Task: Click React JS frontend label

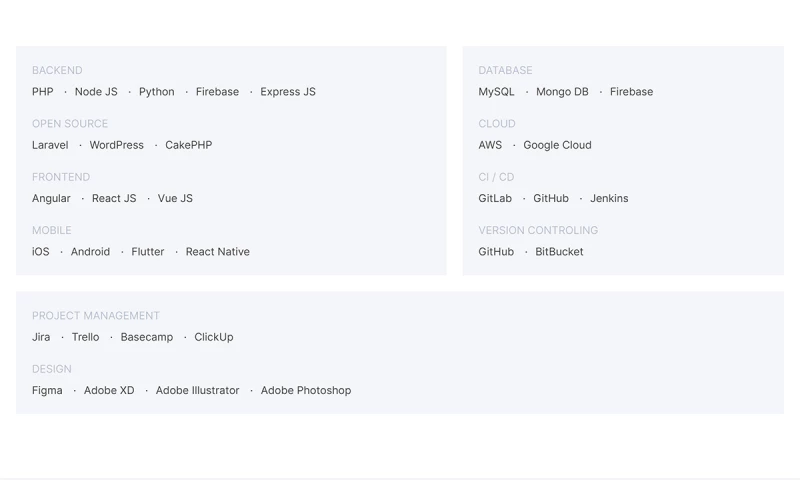Action: pyautogui.click(x=114, y=198)
